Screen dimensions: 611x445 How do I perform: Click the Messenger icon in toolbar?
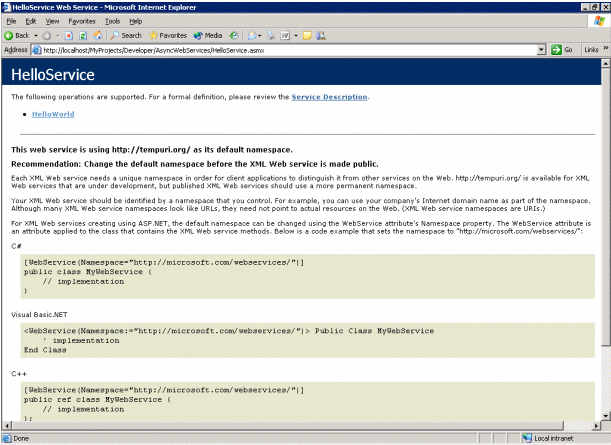321,35
